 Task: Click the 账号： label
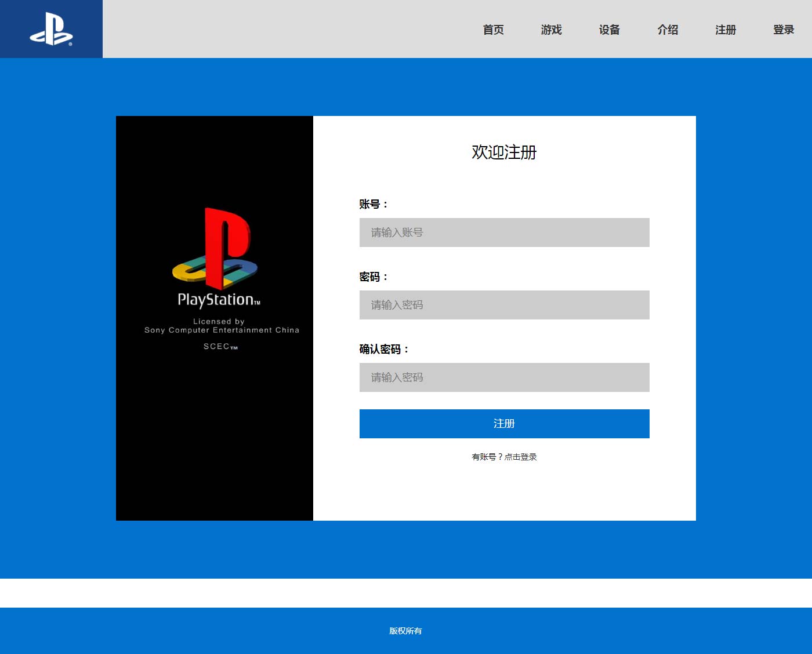point(374,204)
